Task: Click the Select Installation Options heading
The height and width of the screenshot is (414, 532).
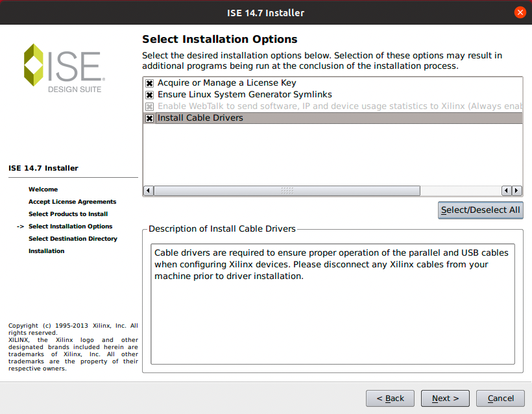Action: [x=219, y=39]
